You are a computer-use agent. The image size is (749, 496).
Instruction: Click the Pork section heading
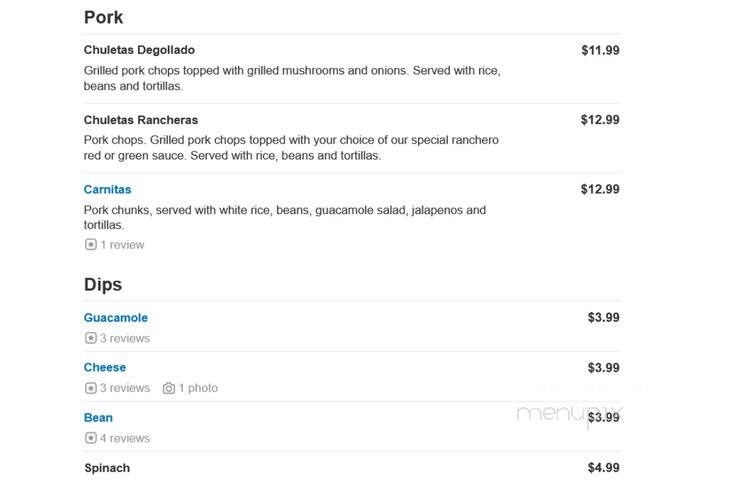(x=103, y=18)
